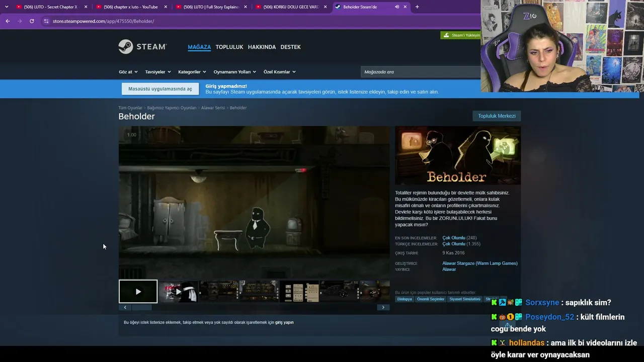Close the 'chapter x luto - YouTube' tab

[166, 7]
